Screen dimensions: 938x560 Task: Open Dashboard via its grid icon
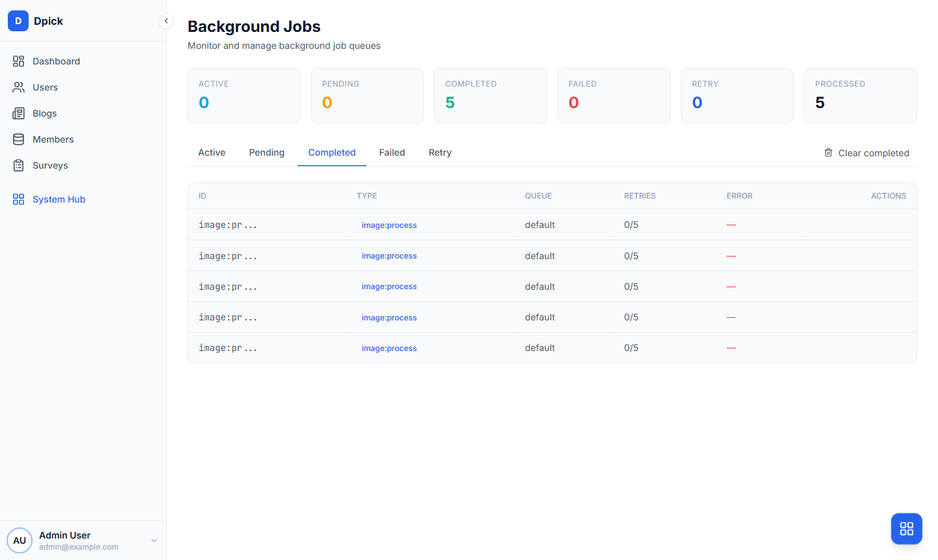tap(19, 61)
